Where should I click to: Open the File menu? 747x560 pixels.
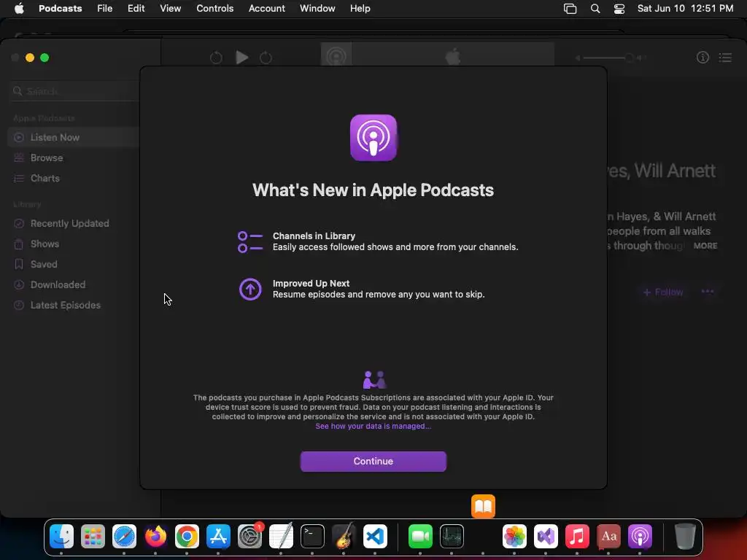(104, 8)
